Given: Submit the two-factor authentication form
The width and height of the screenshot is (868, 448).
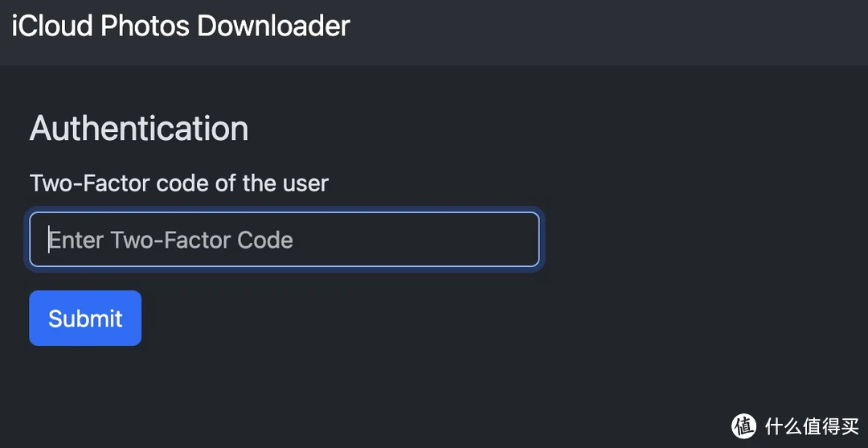Looking at the screenshot, I should pyautogui.click(x=85, y=318).
